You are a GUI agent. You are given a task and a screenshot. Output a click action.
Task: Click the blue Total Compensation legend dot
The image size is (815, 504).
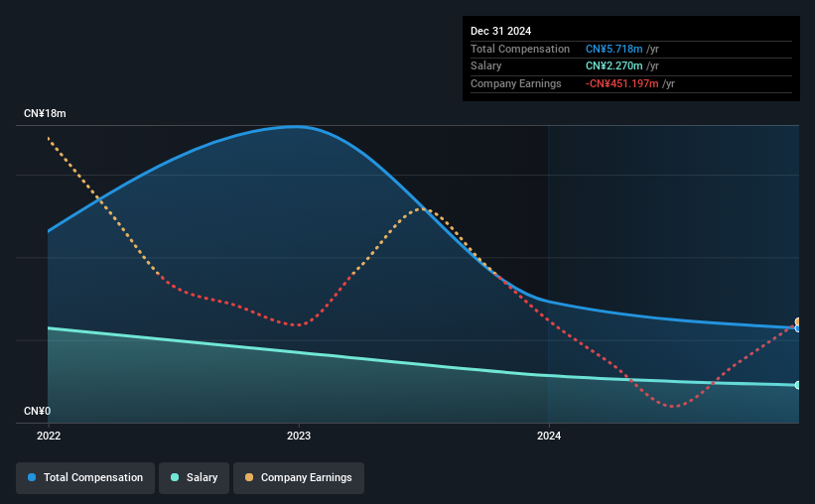tap(32, 477)
